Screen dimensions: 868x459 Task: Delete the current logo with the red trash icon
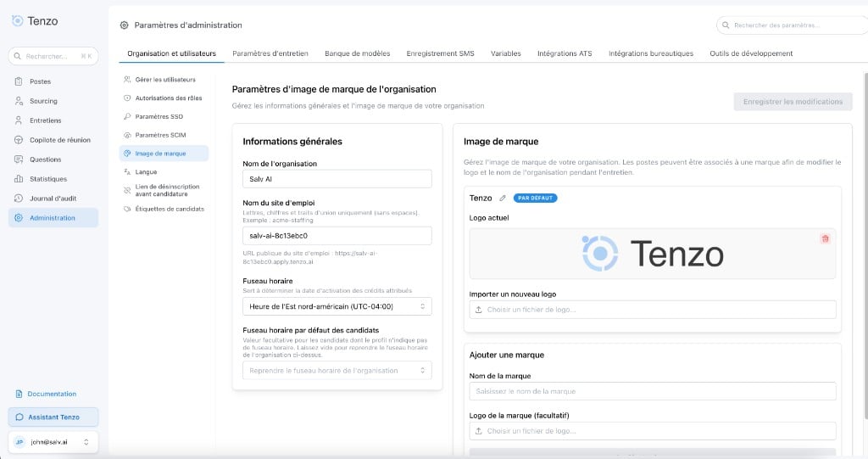click(826, 239)
